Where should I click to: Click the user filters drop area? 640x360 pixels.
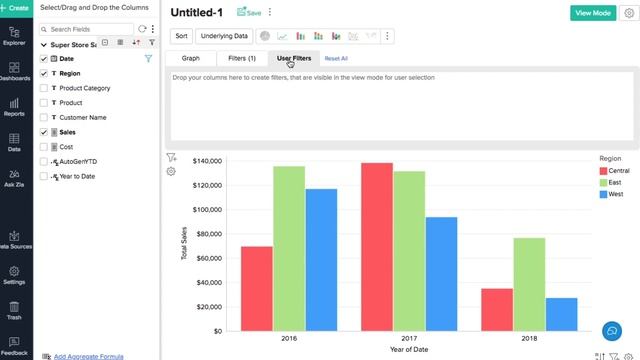coord(402,107)
